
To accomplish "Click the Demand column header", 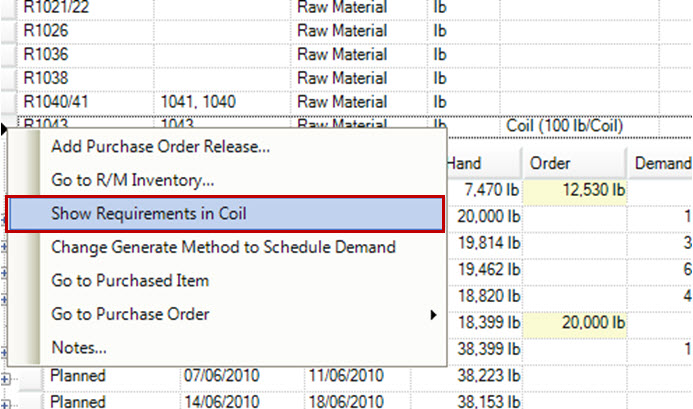I will [663, 163].
